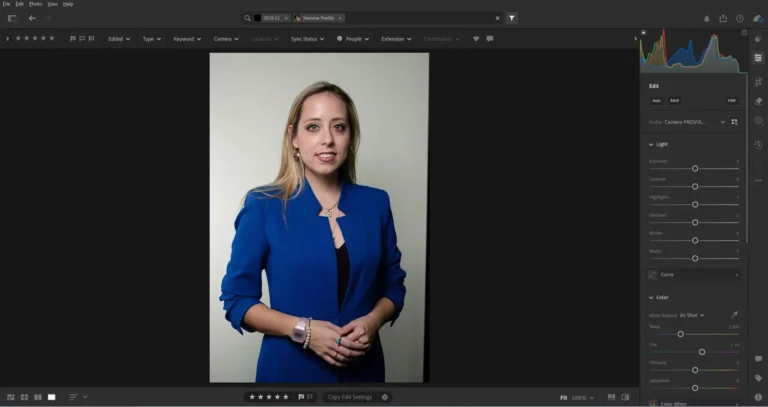The image size is (768, 407).
Task: Open the notifications bell
Action: pos(707,18)
